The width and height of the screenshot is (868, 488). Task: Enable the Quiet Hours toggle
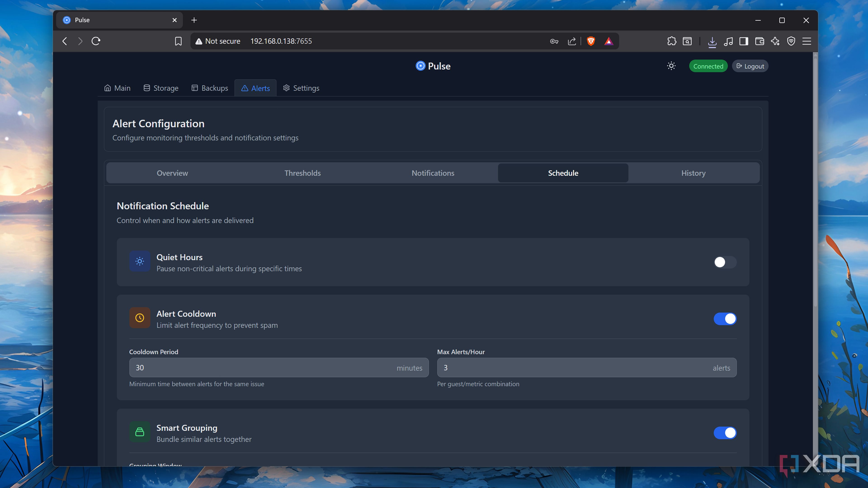click(725, 262)
